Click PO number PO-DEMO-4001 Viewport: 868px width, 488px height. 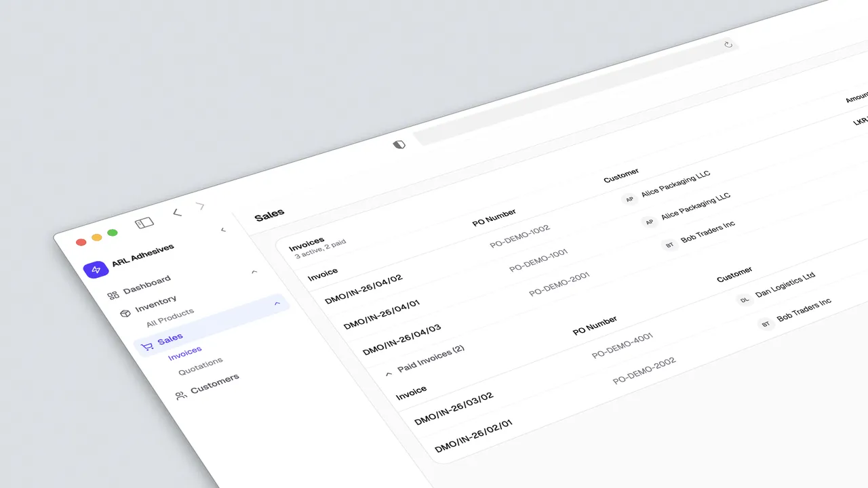(623, 345)
